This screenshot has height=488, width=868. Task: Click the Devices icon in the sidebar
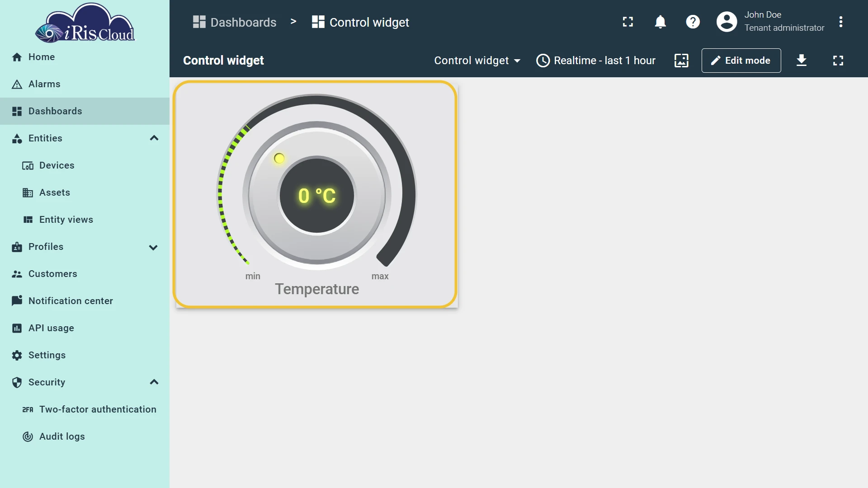[28, 166]
